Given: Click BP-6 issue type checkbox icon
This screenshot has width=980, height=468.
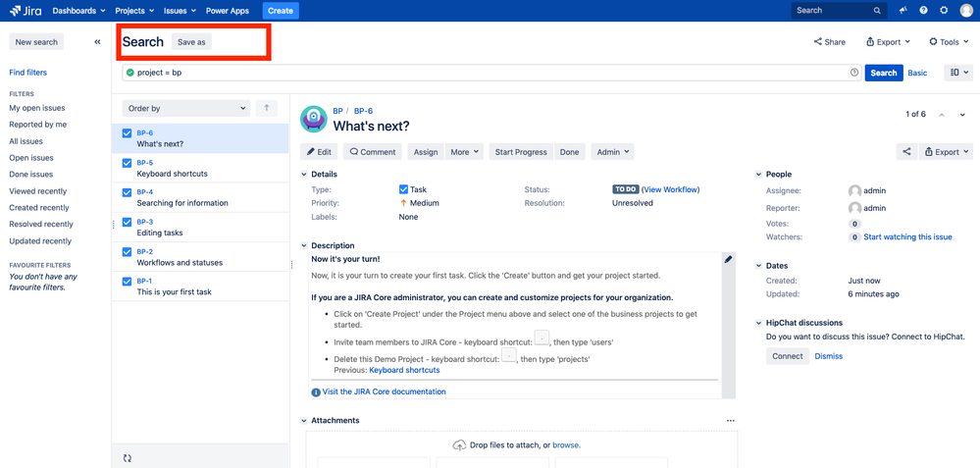Looking at the screenshot, I should pos(127,133).
